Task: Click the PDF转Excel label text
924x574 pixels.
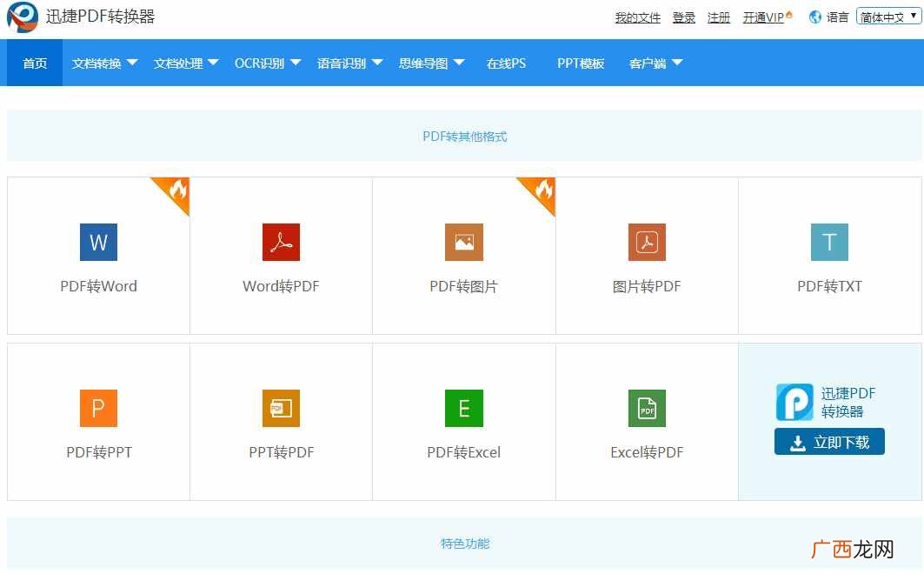Action: 464,452
